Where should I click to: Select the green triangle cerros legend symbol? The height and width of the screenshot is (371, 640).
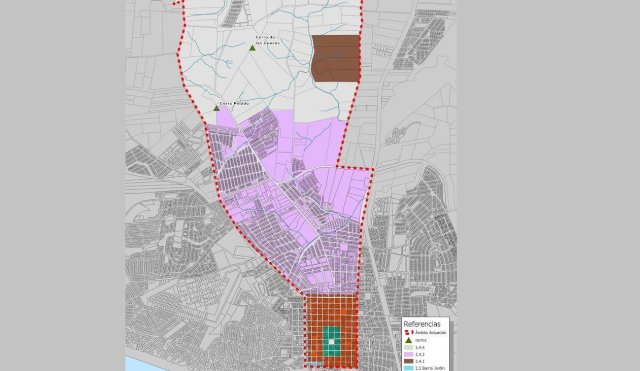pyautogui.click(x=409, y=340)
